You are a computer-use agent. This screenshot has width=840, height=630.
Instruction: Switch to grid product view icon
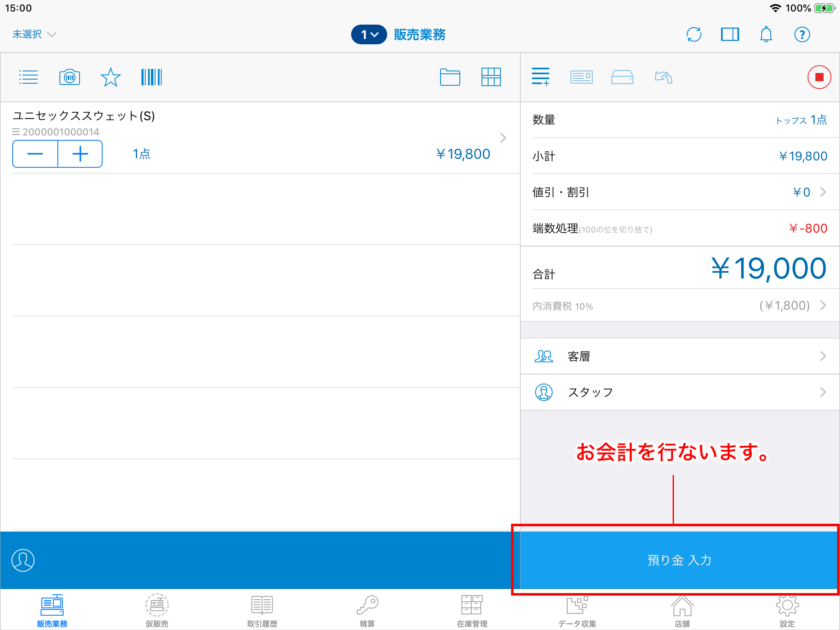[x=491, y=77]
